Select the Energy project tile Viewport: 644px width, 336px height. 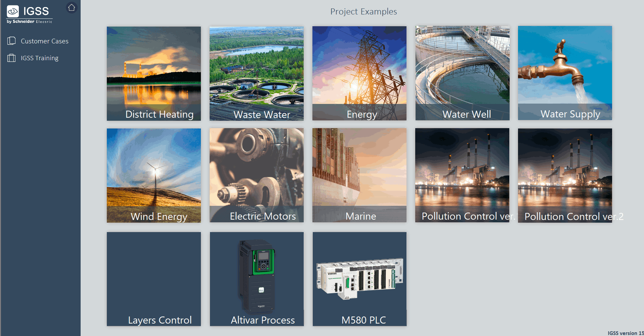[359, 73]
